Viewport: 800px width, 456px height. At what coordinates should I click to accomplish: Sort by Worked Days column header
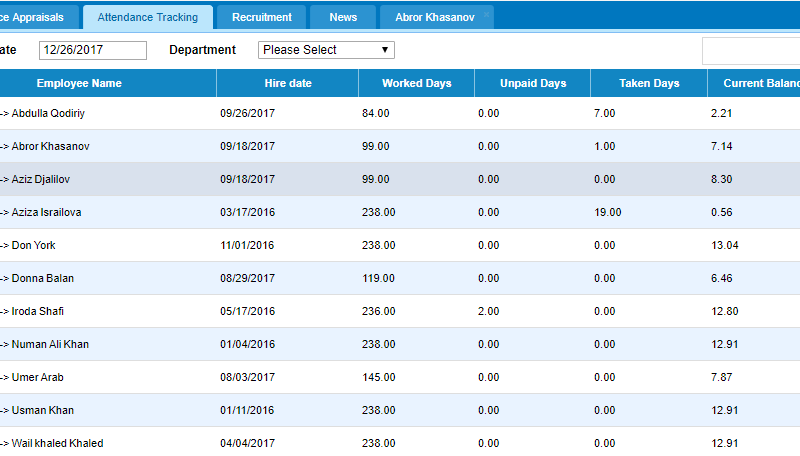point(417,83)
